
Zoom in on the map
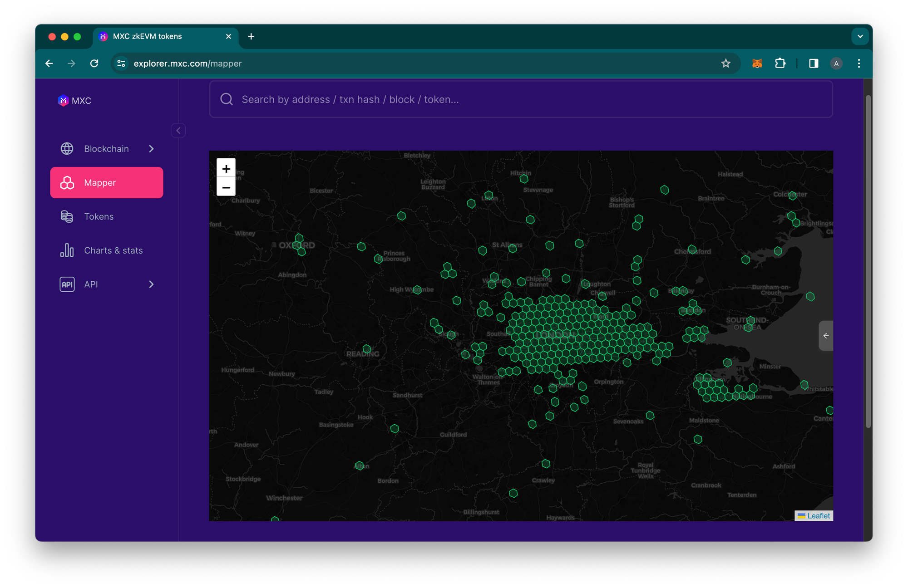226,168
